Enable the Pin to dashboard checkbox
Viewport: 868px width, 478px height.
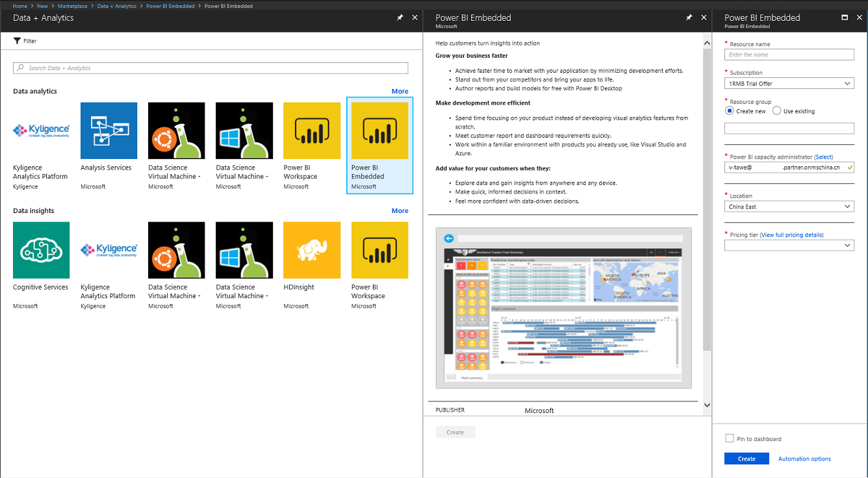pos(730,439)
